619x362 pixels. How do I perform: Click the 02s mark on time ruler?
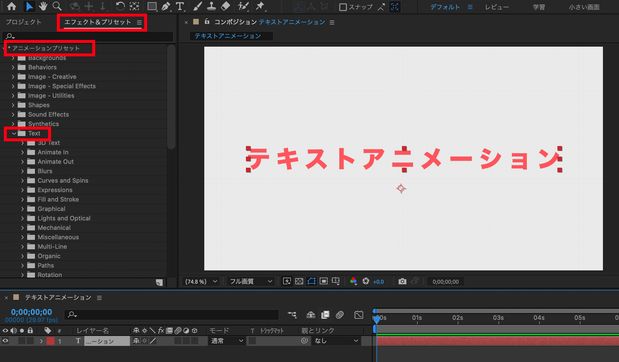(x=458, y=317)
